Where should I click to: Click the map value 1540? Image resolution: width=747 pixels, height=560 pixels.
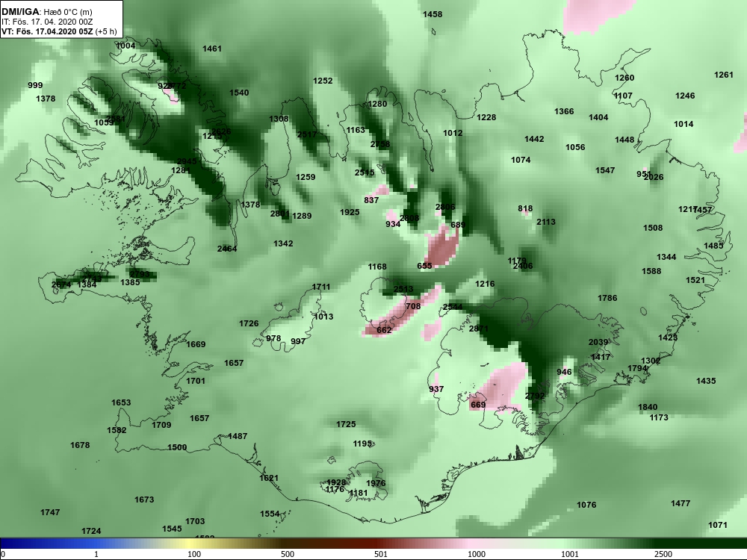point(239,93)
